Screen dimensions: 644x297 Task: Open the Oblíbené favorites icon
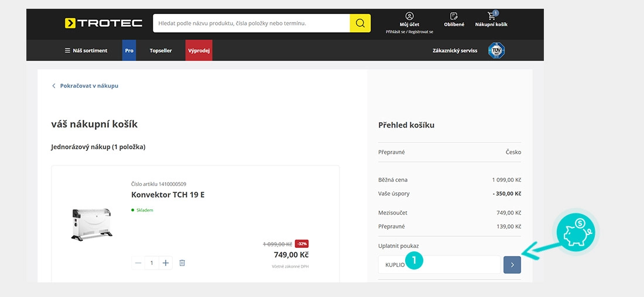click(454, 16)
